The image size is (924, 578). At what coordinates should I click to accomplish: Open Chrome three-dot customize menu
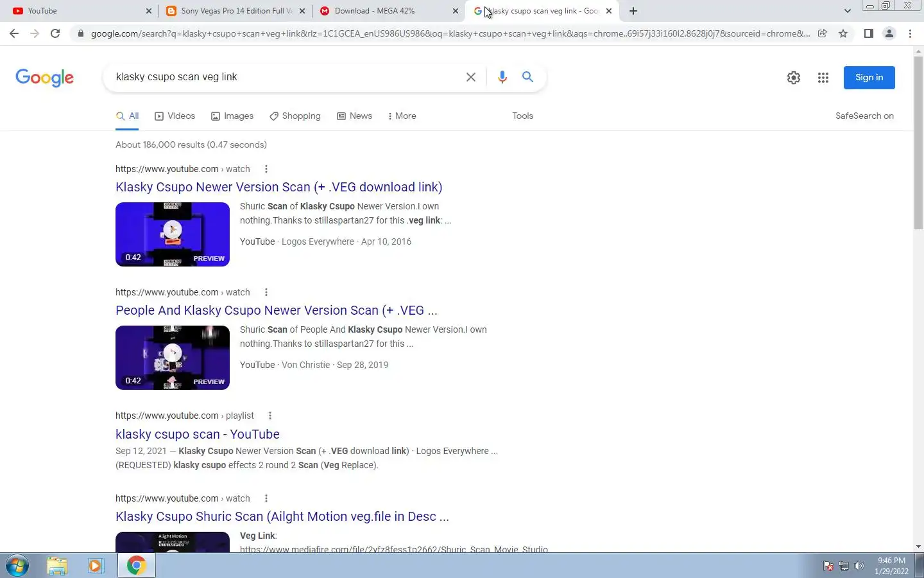point(910,33)
